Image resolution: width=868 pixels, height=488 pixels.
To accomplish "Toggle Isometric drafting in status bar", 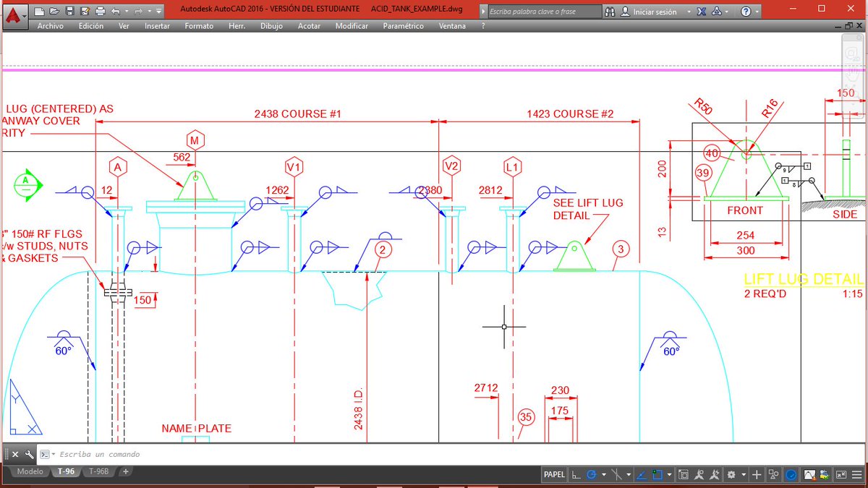I will click(x=616, y=475).
